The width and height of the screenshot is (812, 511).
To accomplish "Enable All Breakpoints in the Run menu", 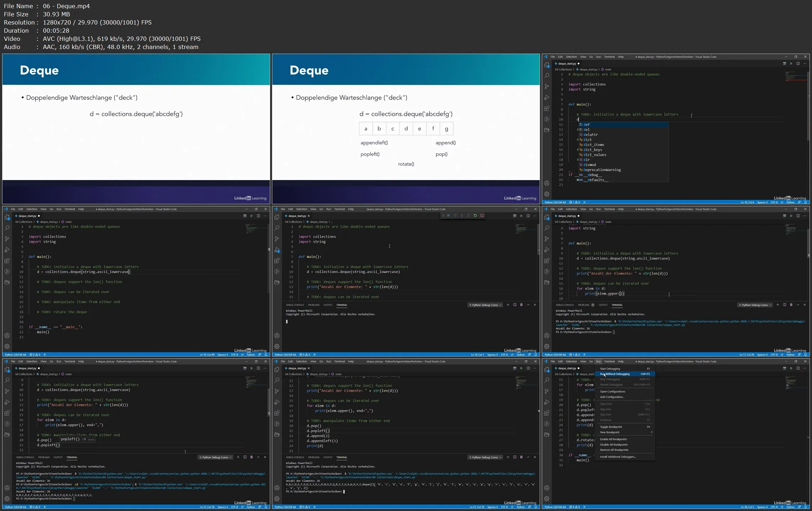I will (x=613, y=439).
